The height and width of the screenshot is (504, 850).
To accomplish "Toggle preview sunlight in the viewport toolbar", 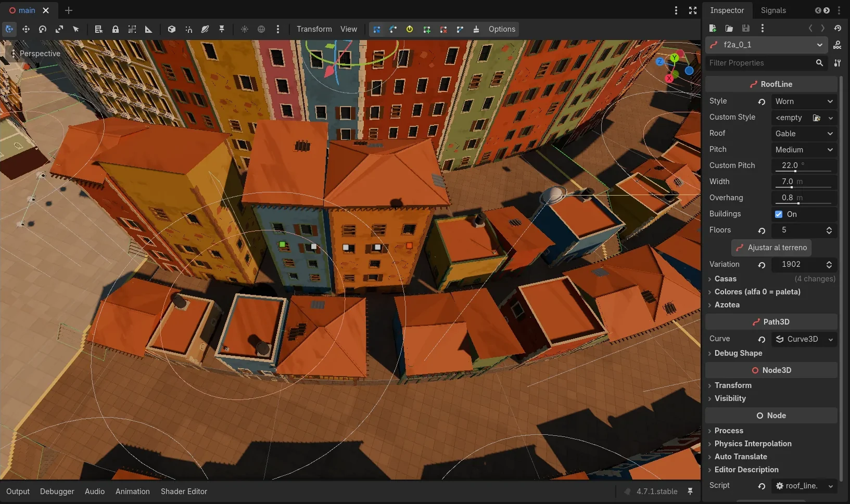I will click(245, 29).
